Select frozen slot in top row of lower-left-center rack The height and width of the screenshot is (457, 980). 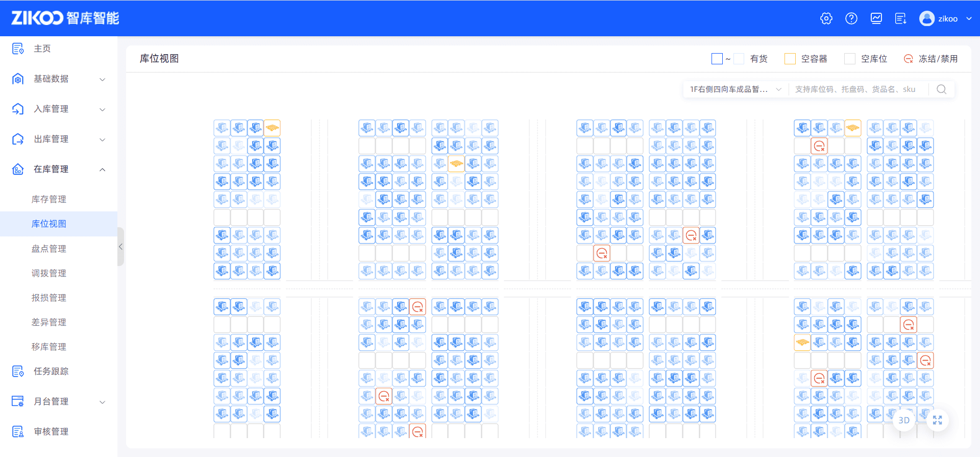pos(418,306)
